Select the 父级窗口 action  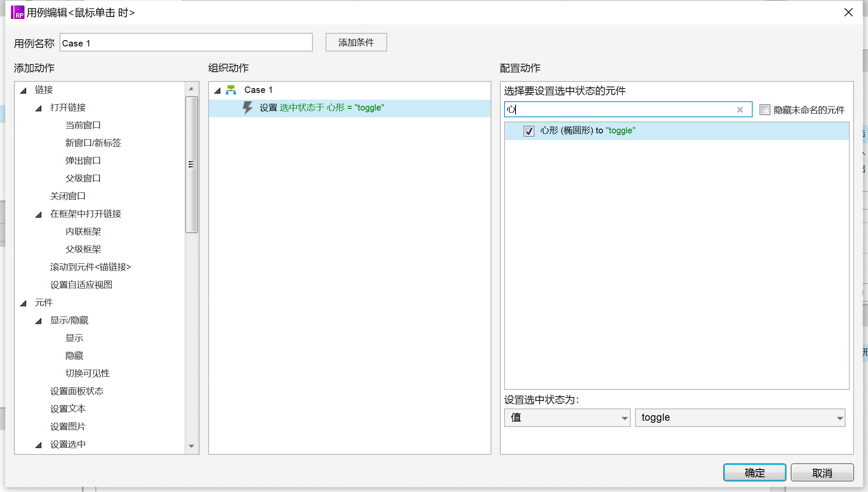pos(83,178)
